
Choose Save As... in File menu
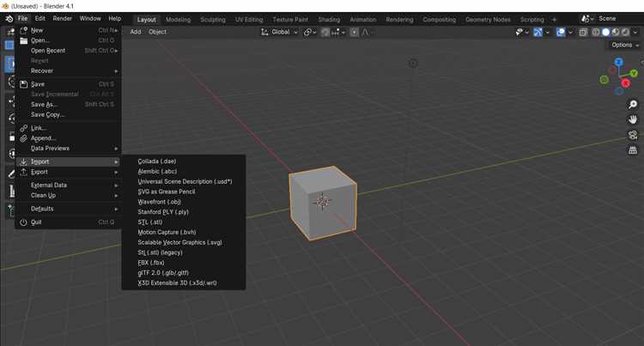(68, 105)
